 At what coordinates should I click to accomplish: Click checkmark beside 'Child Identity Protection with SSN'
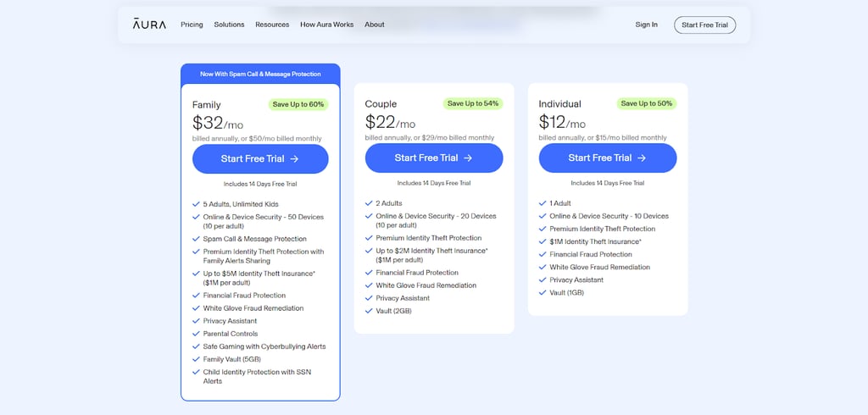(196, 372)
